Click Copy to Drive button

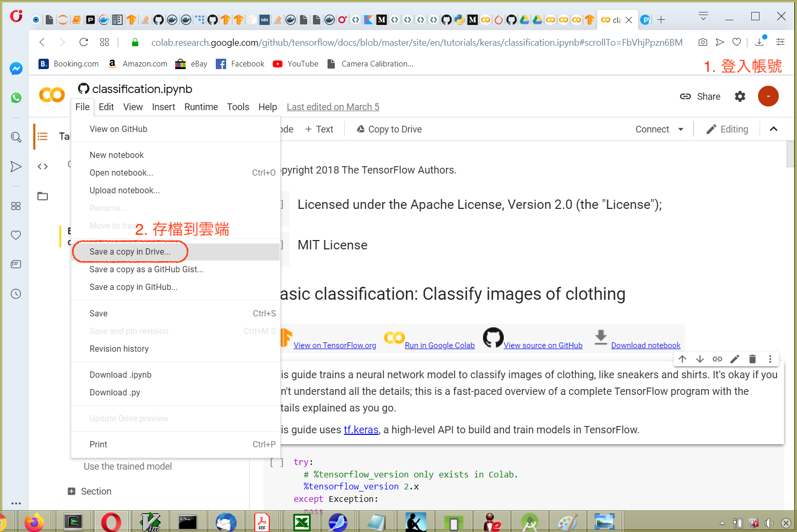[x=389, y=129]
